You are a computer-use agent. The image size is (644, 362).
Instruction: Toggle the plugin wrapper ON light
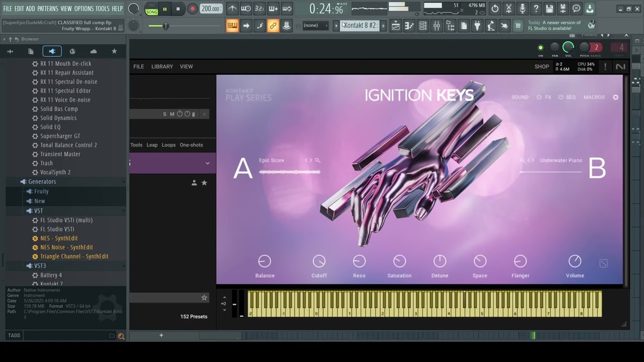tap(541, 48)
